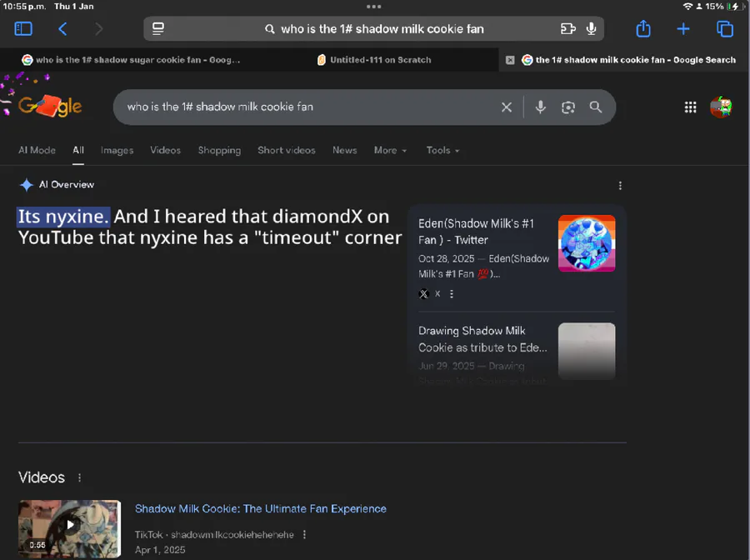The height and width of the screenshot is (560, 750).
Task: Tap the three-dot multitasking control at top
Action: pyautogui.click(x=373, y=7)
